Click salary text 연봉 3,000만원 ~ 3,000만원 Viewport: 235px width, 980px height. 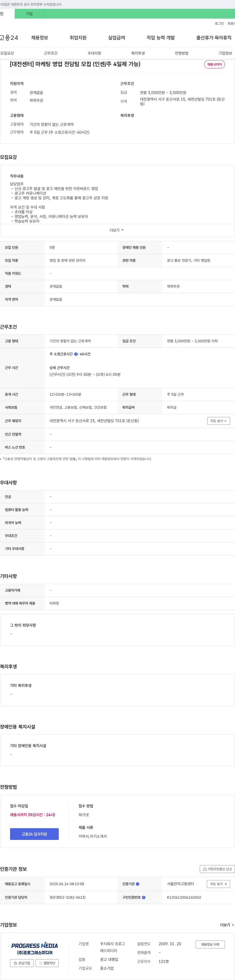pyautogui.click(x=163, y=93)
